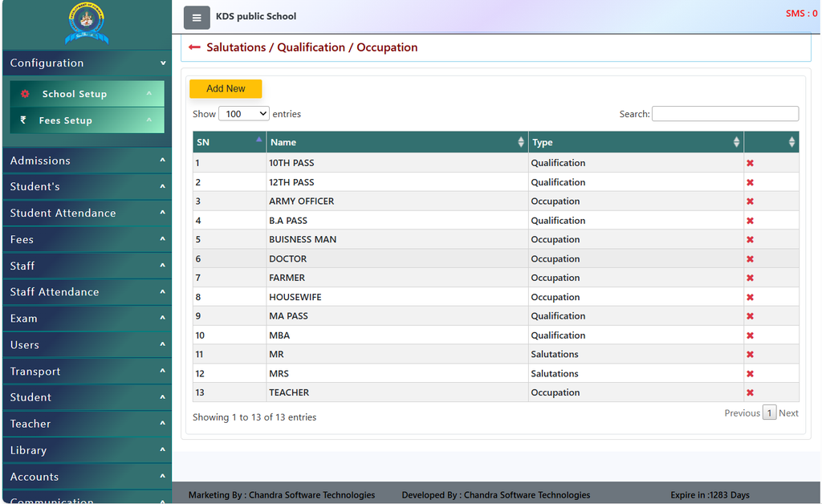Open the Teacher menu

pos(87,424)
